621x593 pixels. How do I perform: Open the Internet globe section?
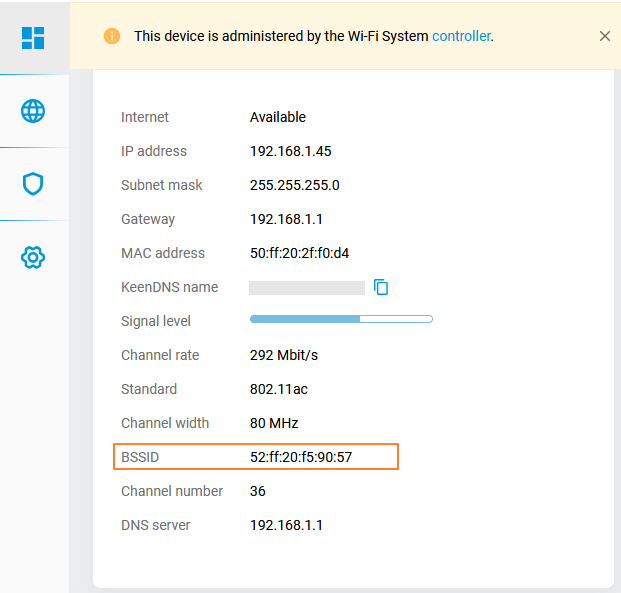pos(33,111)
